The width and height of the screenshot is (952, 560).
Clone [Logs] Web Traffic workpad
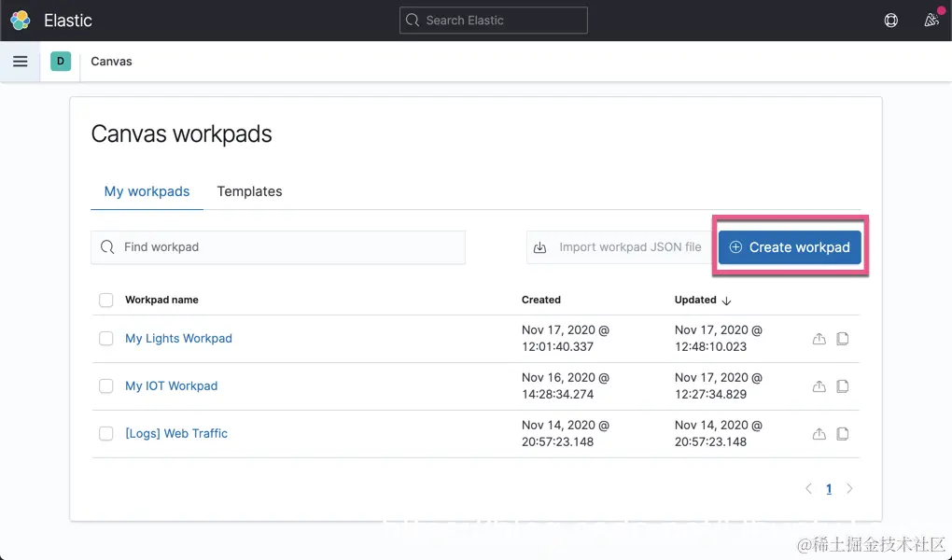coord(842,434)
